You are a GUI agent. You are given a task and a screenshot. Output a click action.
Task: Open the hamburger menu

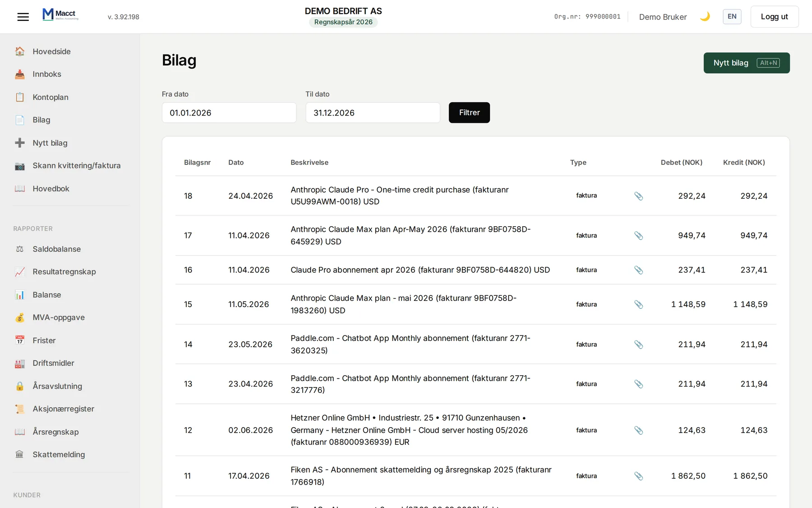click(23, 17)
